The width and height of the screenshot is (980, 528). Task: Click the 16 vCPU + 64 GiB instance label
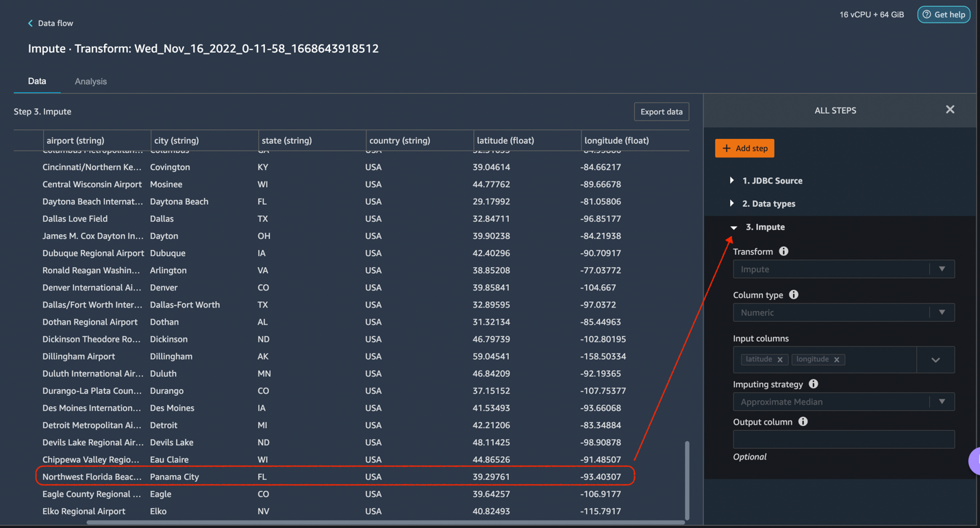[x=872, y=14]
